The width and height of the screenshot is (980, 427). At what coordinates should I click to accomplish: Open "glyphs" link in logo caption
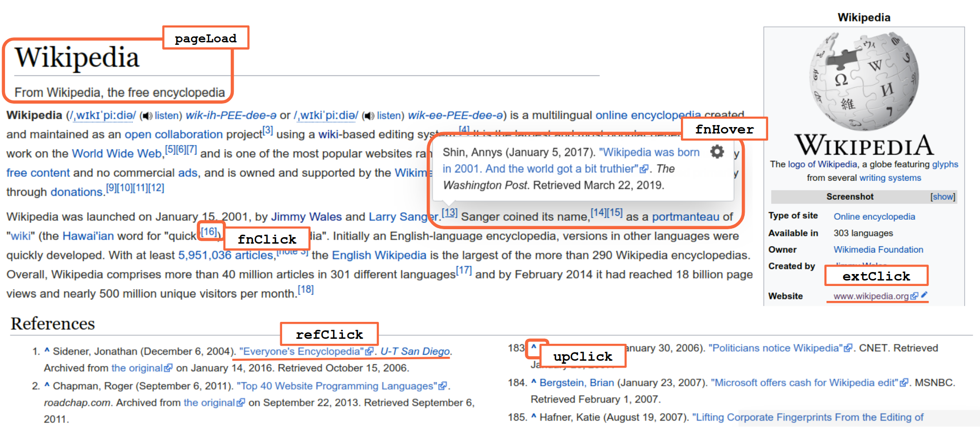pyautogui.click(x=945, y=164)
